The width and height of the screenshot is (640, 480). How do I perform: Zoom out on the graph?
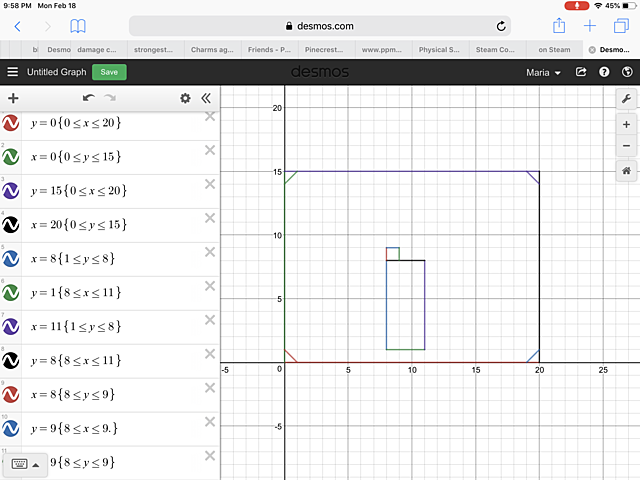pos(626,146)
